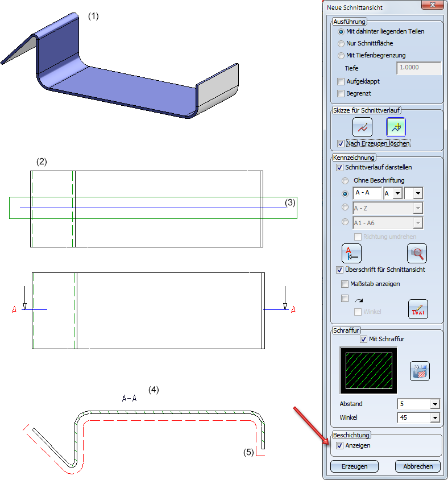Click the 'Neue Schnittansicht' dialog title
The image size is (448, 480).
point(355,7)
